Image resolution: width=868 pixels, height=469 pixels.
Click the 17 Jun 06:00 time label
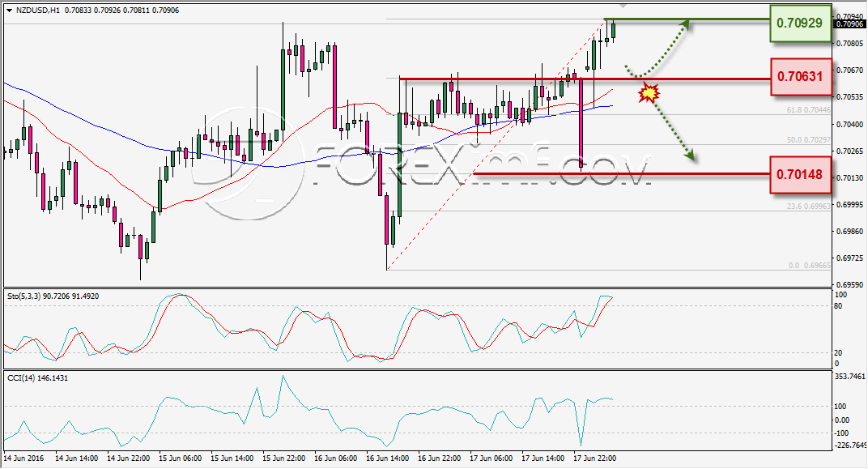(491, 458)
